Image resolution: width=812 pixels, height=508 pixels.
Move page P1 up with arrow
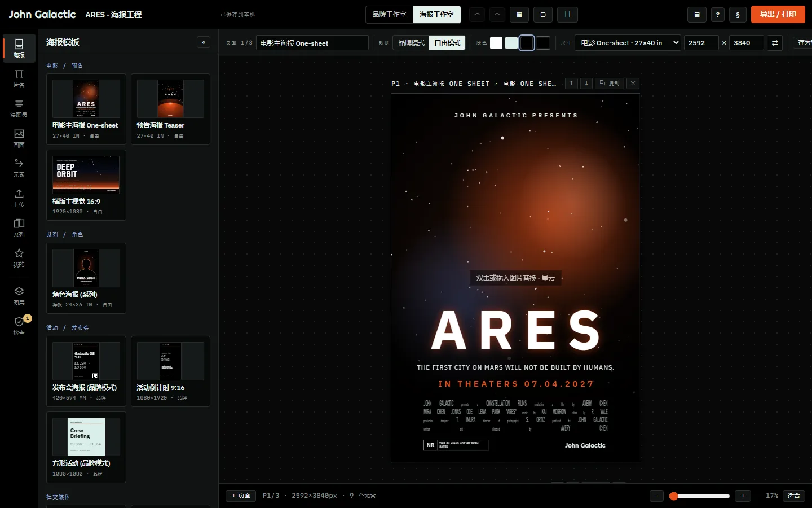[x=571, y=83]
